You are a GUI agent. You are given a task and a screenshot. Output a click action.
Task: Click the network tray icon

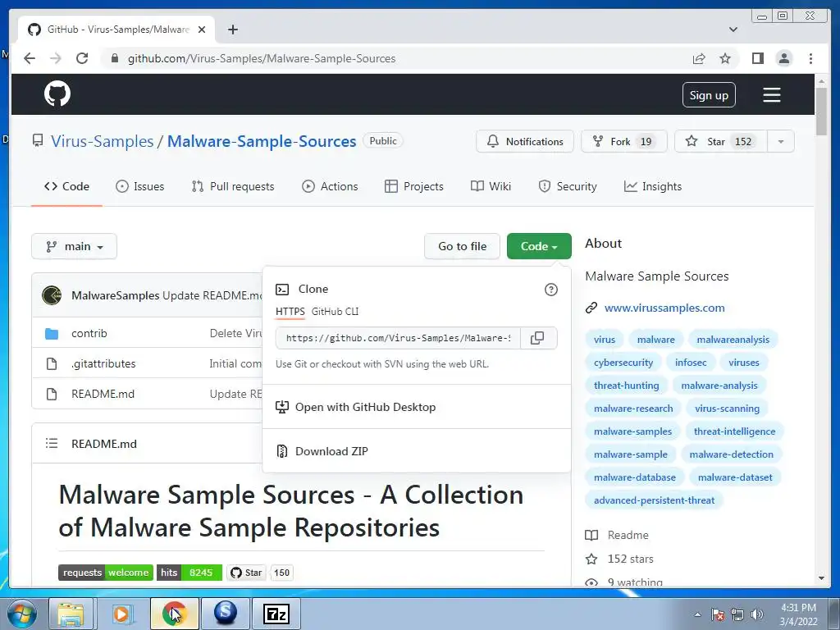tap(737, 614)
